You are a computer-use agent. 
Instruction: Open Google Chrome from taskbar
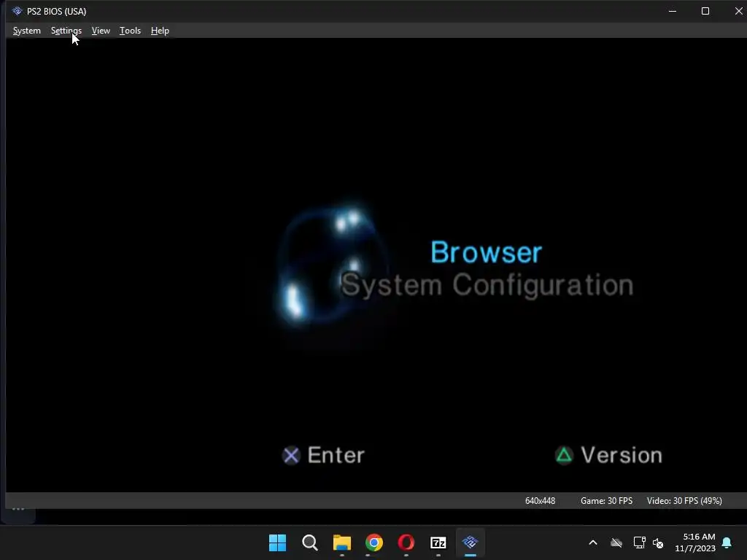point(374,542)
